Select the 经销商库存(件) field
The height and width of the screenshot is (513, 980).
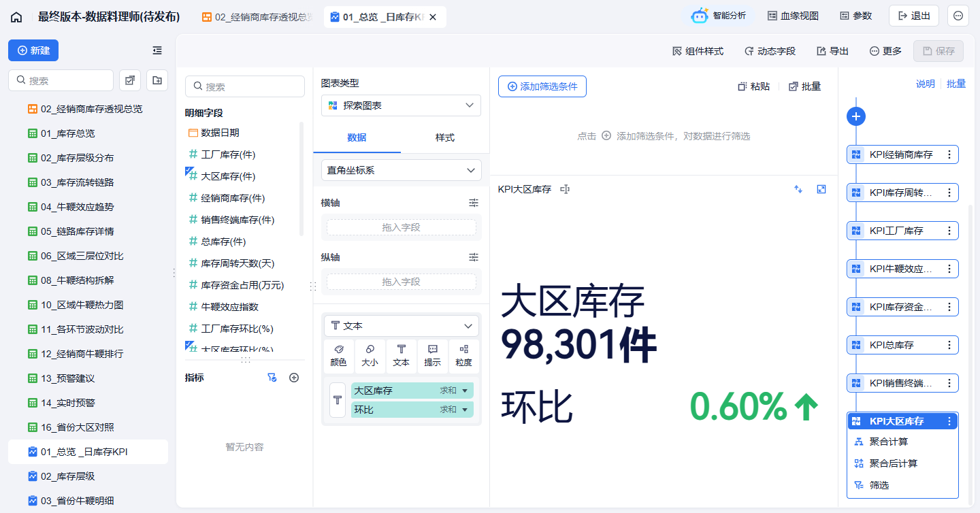coord(233,198)
